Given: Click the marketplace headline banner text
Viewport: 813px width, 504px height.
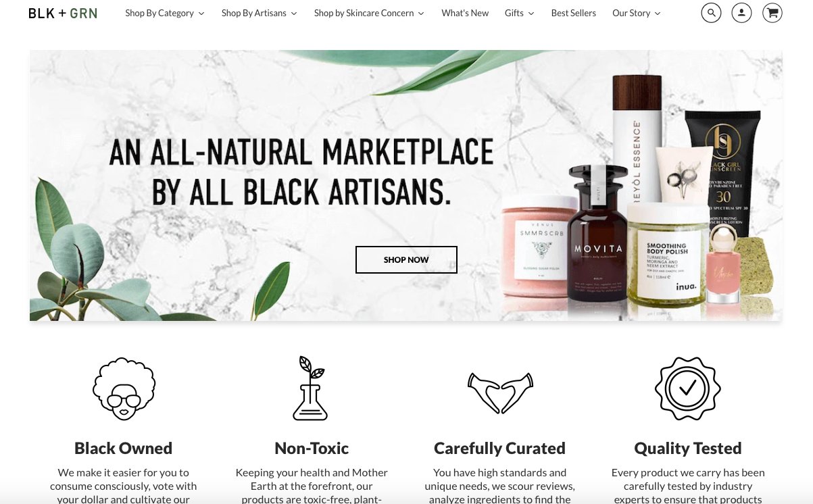Looking at the screenshot, I should pyautogui.click(x=301, y=172).
